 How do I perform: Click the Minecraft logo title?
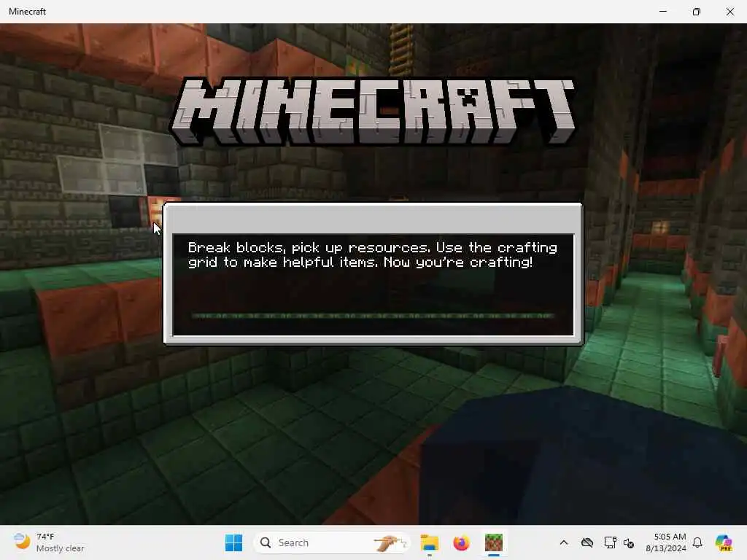pos(373,112)
